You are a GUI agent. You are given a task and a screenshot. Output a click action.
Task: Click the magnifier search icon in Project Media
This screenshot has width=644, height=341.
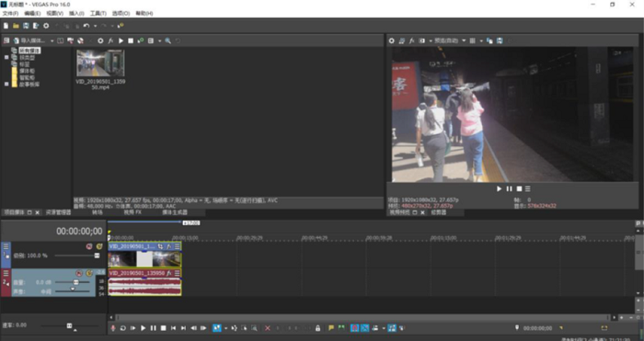coord(168,40)
